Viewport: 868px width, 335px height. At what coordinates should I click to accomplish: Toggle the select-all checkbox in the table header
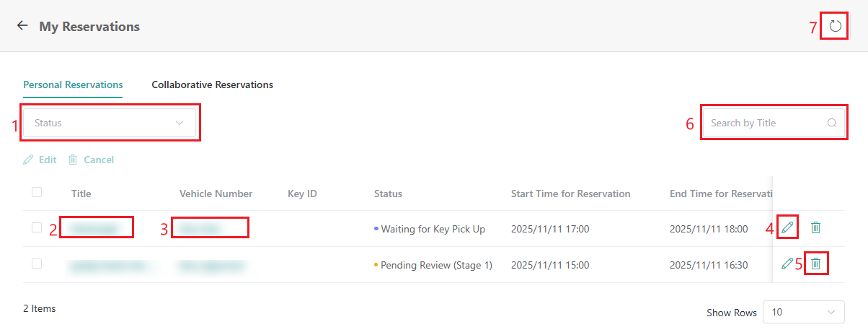point(37,192)
